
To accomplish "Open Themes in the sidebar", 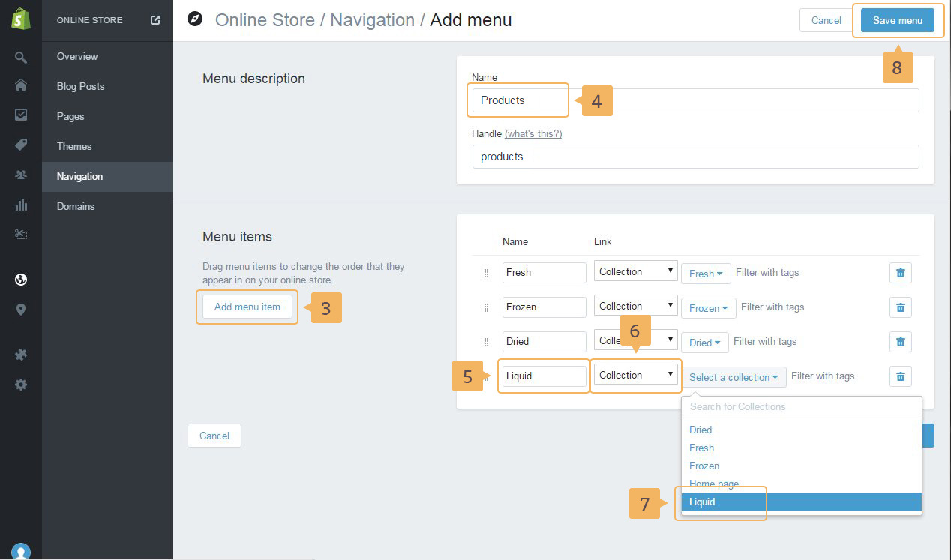I will coord(74,146).
